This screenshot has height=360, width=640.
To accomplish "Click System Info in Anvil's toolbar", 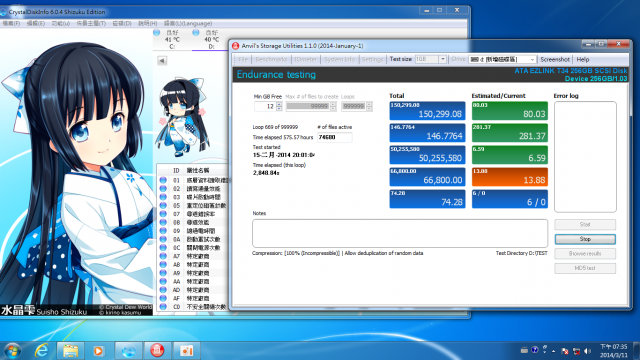I will [x=340, y=60].
